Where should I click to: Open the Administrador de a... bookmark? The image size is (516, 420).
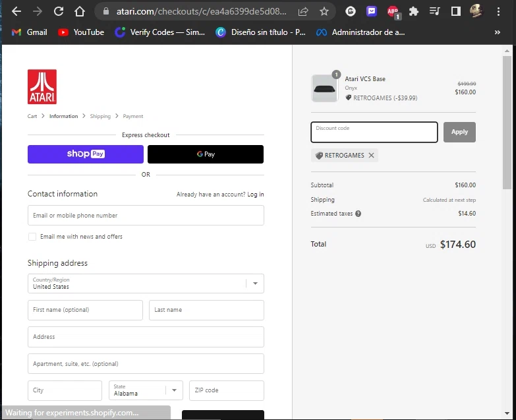pos(360,32)
